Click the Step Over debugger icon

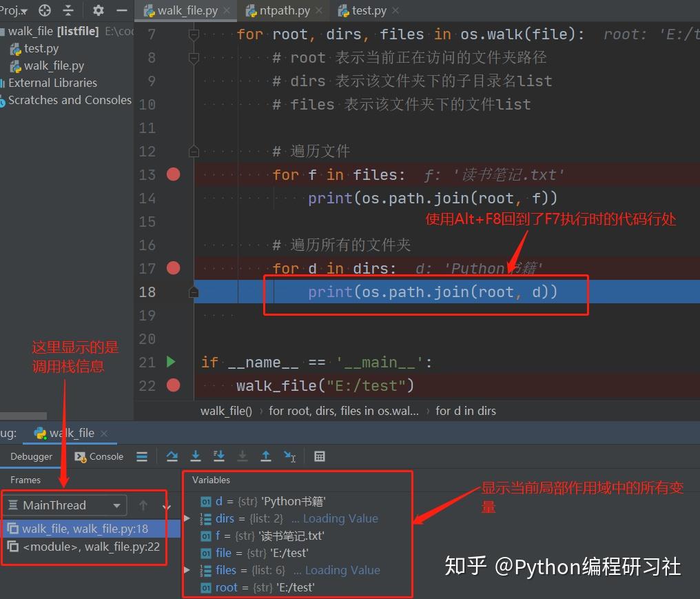pyautogui.click(x=172, y=456)
